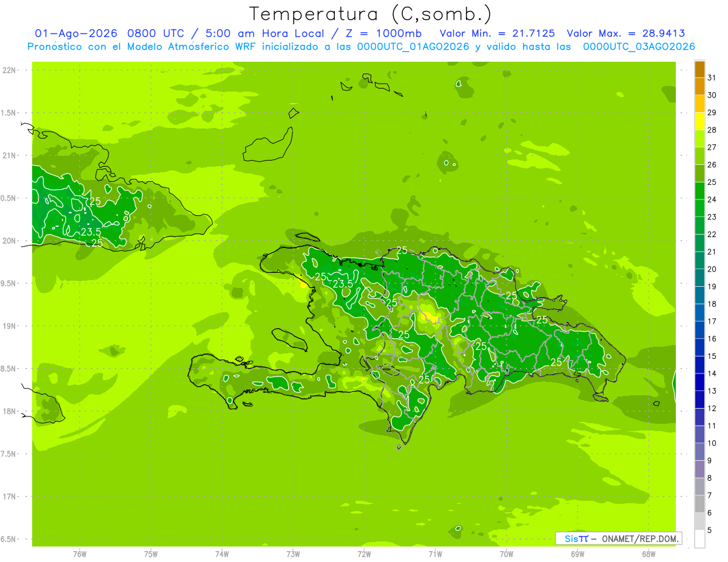The width and height of the screenshot is (728, 562).
Task: Click the "69W" longitude axis label
Action: click(578, 554)
